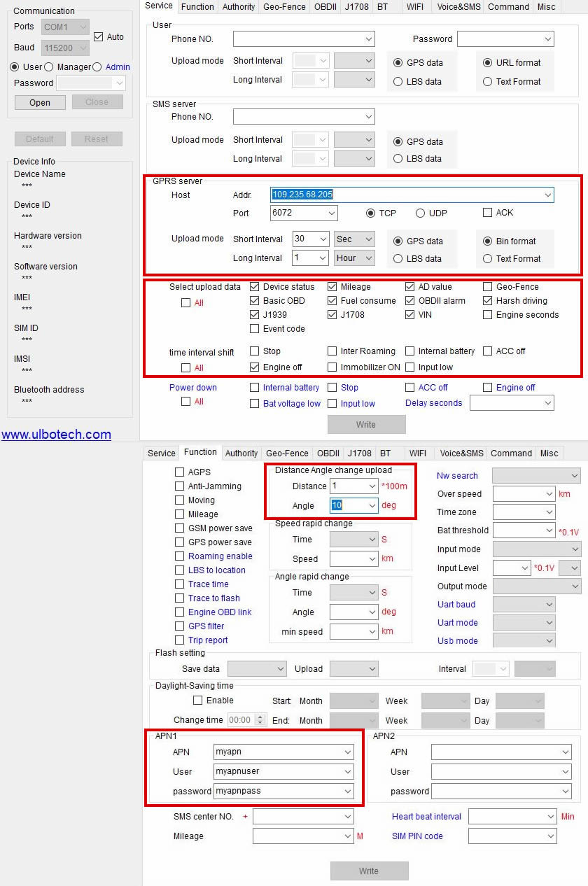Screen dimensions: 588x886
Task: Open the Geo-Fence tab in lower panel
Action: point(287,453)
